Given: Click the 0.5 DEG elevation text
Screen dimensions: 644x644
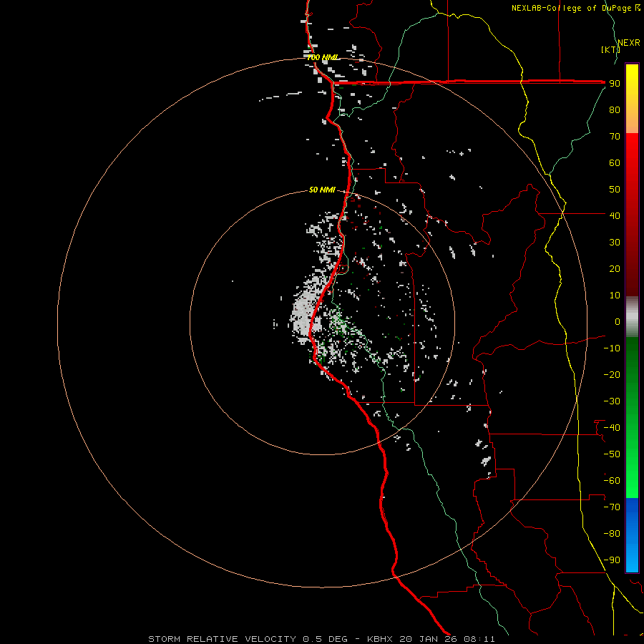Looking at the screenshot, I should tap(326, 639).
